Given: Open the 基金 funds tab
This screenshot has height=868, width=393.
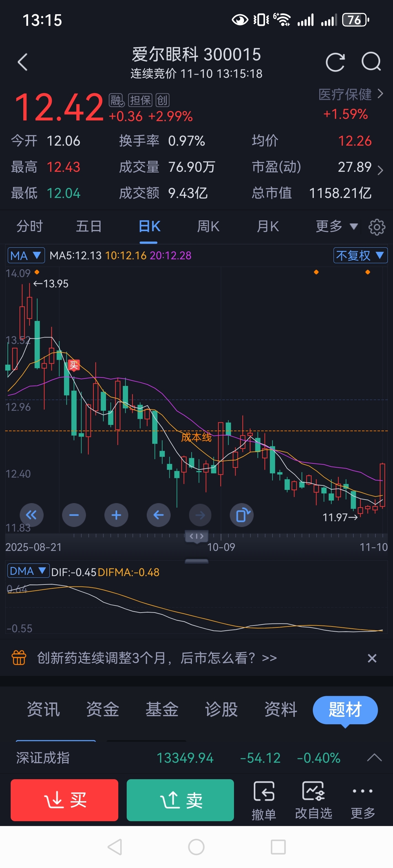Looking at the screenshot, I should (x=162, y=709).
